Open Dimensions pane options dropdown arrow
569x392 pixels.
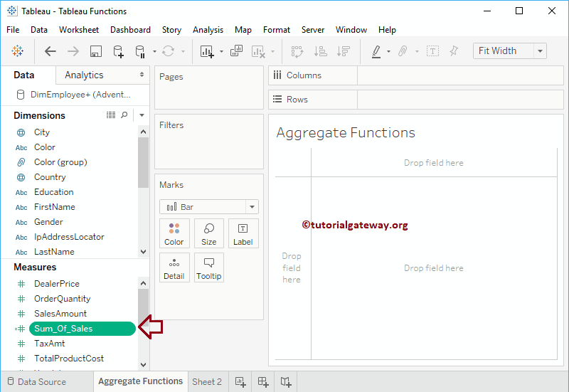click(x=142, y=115)
